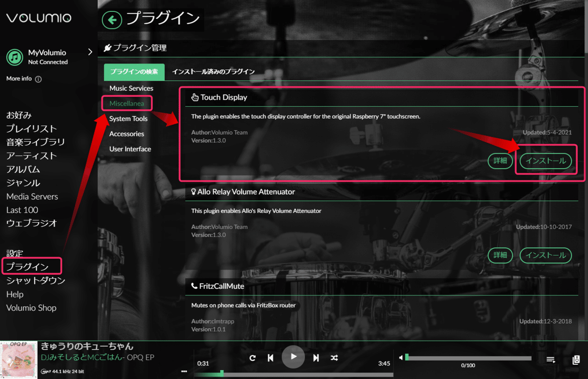Select Music Services category

tap(131, 88)
